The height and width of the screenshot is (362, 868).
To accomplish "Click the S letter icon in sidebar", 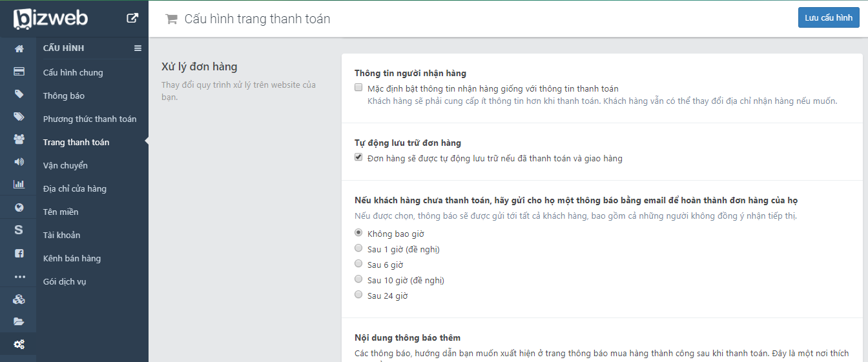I will pyautogui.click(x=19, y=230).
